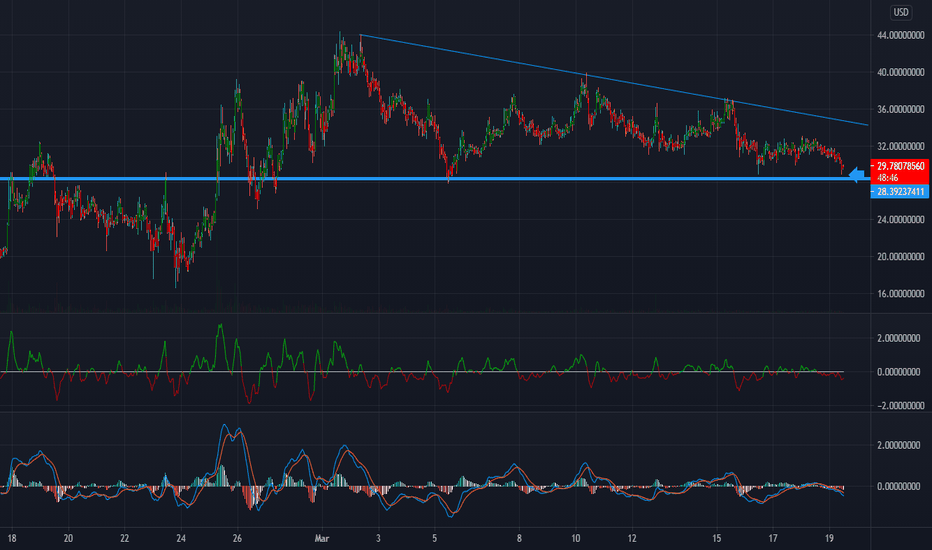
Task: Click the 18 date label on time axis
Action: (x=12, y=539)
